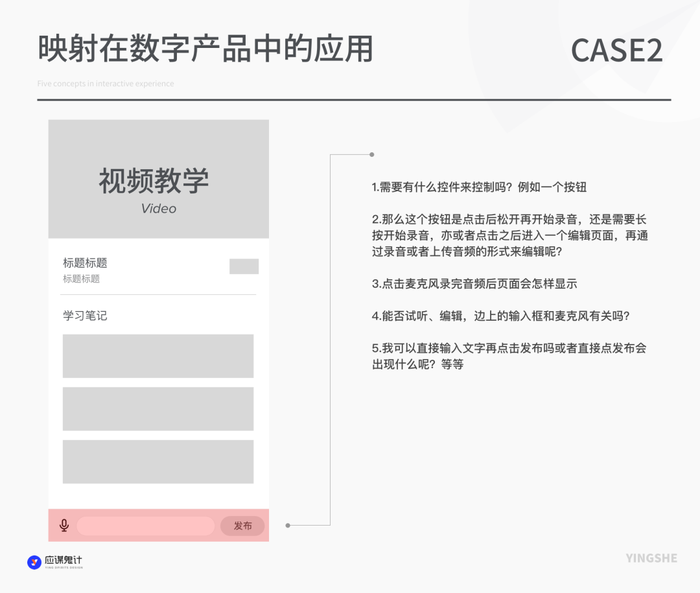Click the YINGSHE watermark text

point(651,558)
